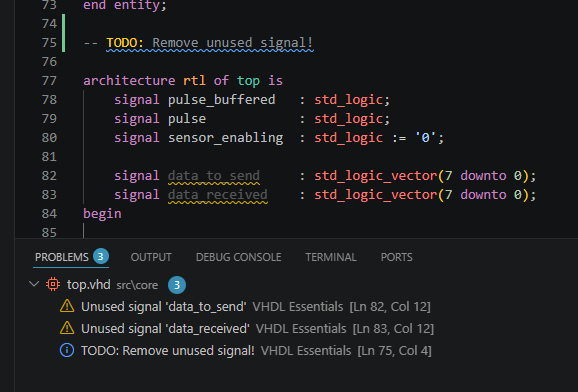This screenshot has width=578, height=392.
Task: Switch to the OUTPUT tab
Action: (x=151, y=257)
